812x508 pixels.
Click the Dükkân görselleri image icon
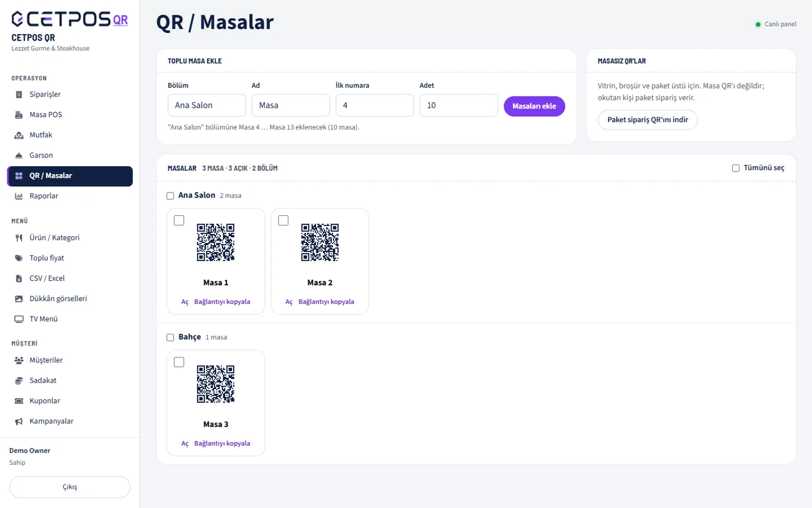[x=19, y=299]
